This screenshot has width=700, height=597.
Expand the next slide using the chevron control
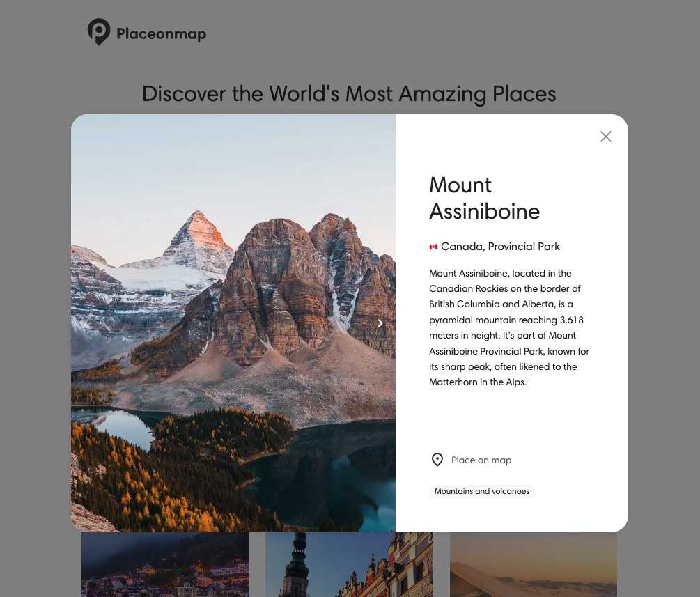pos(380,323)
